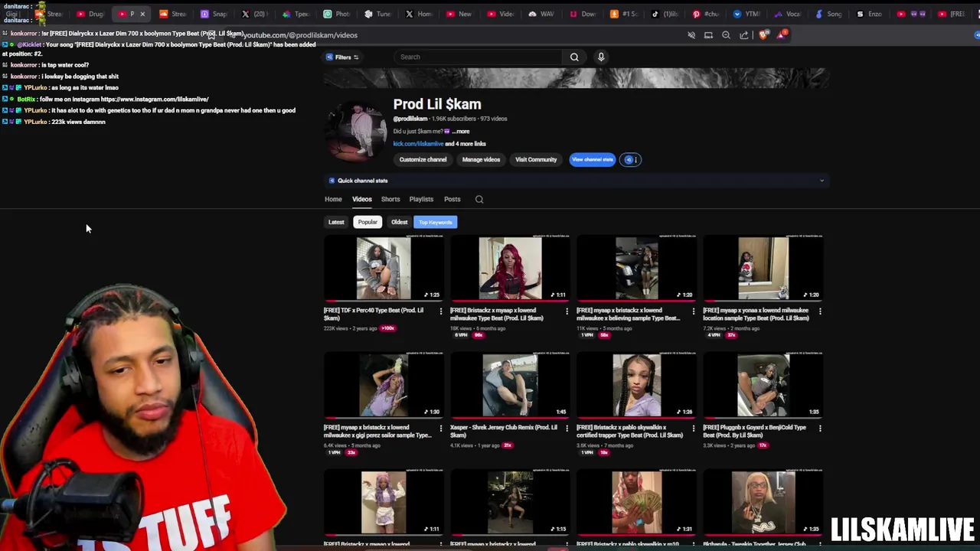Click View channel stats button
The image size is (980, 551).
(592, 160)
